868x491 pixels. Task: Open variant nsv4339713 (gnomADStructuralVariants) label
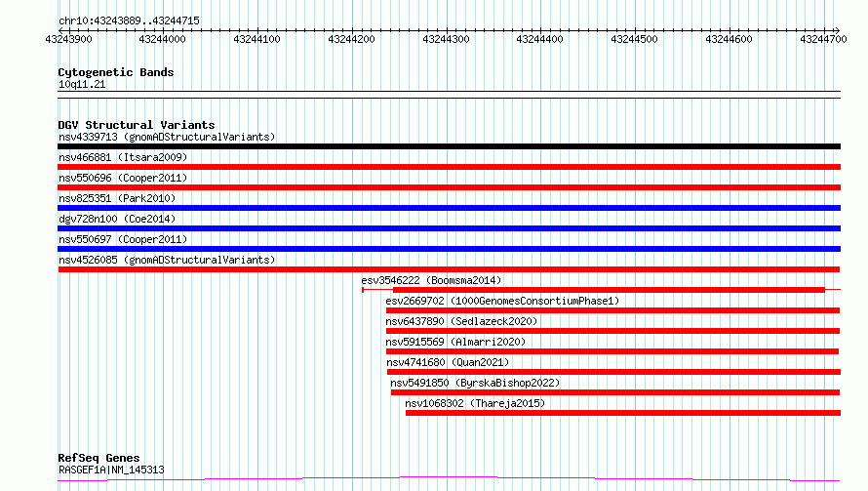coord(167,137)
